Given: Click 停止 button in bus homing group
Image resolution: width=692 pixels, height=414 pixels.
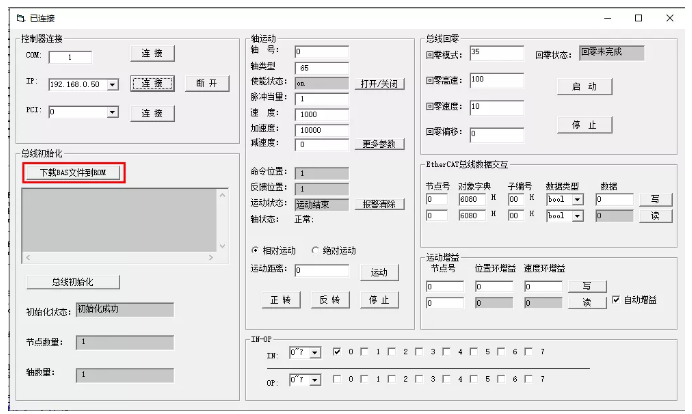Looking at the screenshot, I should click(x=584, y=125).
